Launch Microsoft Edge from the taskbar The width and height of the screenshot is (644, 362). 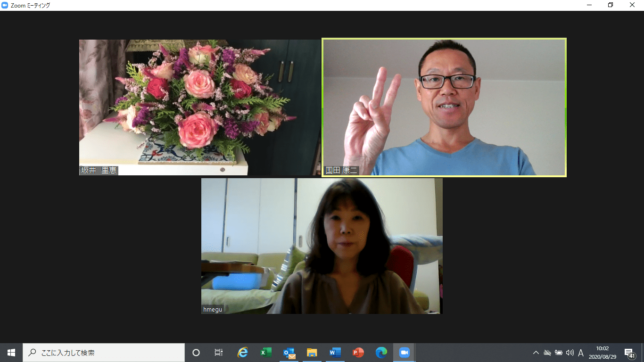pos(381,353)
